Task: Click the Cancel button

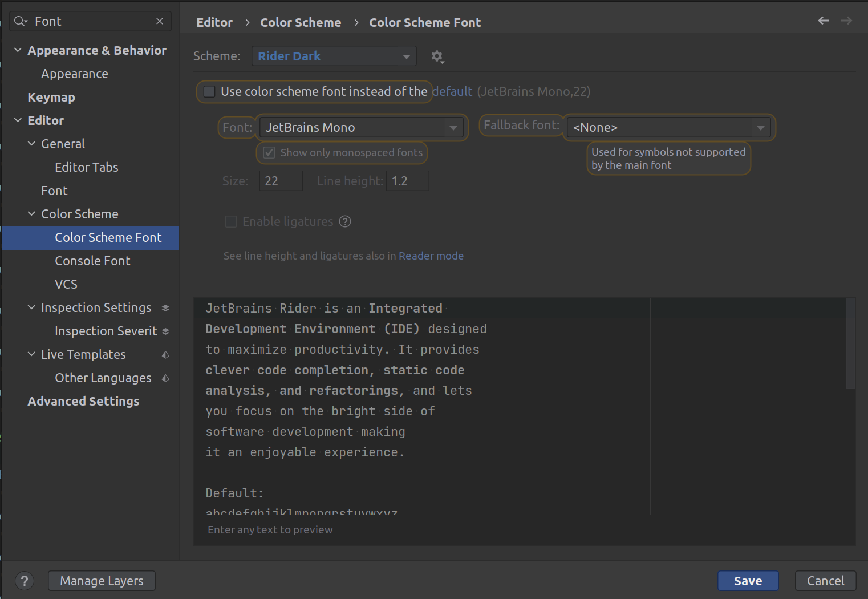Action: tap(825, 581)
